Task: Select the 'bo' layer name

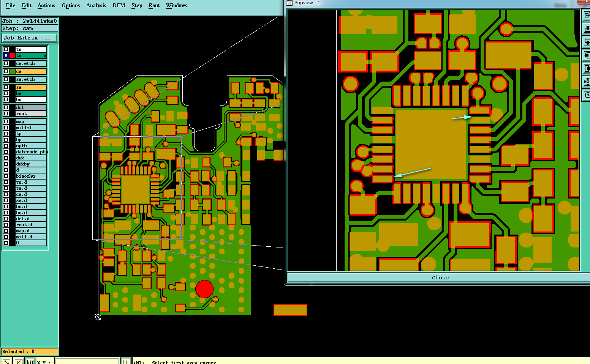Action: pyautogui.click(x=31, y=99)
